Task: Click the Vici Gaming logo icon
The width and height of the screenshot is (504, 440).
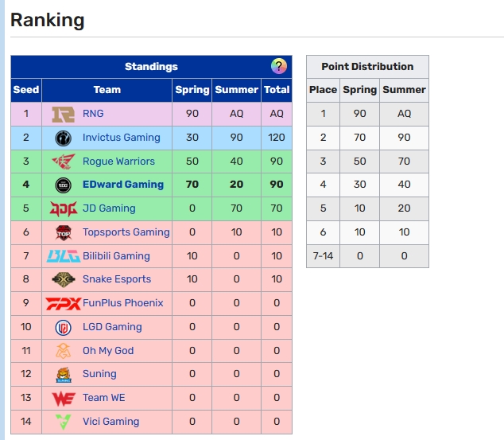Action: tap(63, 422)
